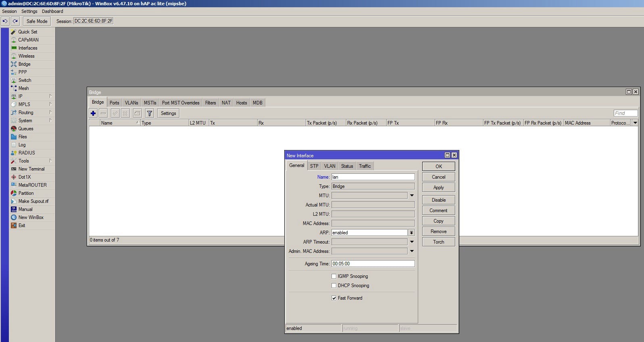Click the blue plus Add icon

(x=93, y=113)
